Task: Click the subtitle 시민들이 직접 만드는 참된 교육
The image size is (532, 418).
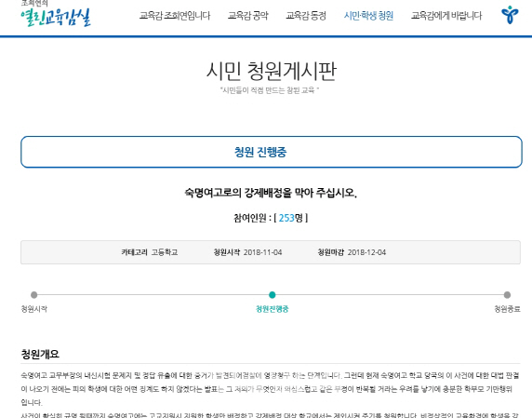Action: (270, 90)
